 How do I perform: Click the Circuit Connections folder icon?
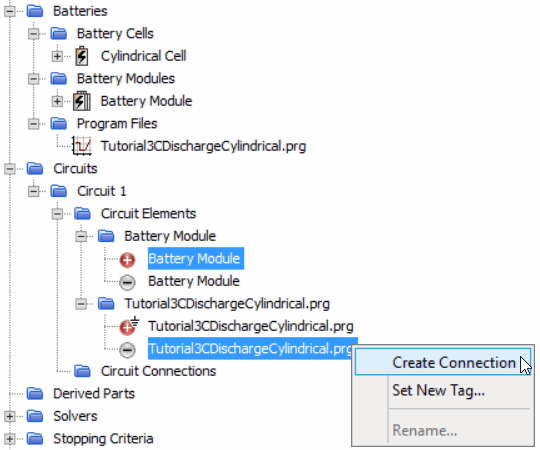click(x=82, y=371)
